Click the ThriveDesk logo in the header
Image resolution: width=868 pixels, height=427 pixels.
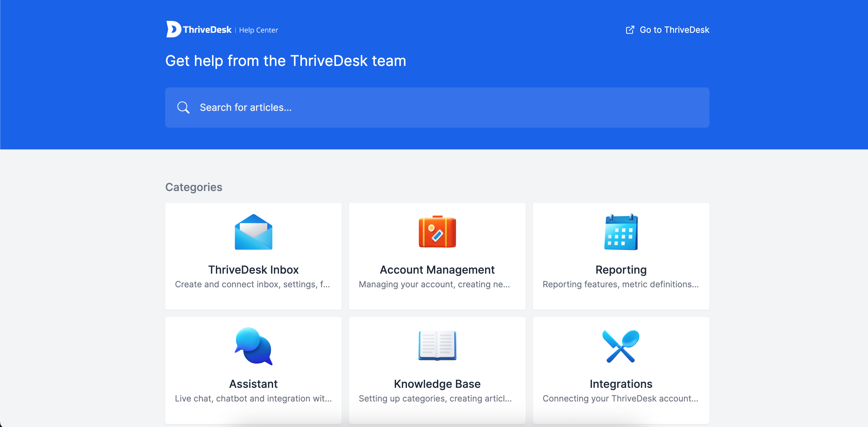tap(199, 29)
